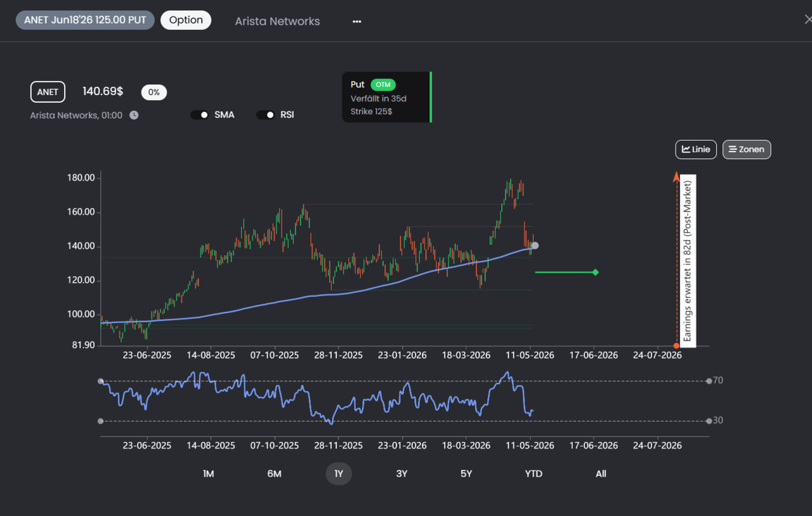Image resolution: width=812 pixels, height=516 pixels.
Task: Open the three-dot more options menu
Action: tap(357, 21)
